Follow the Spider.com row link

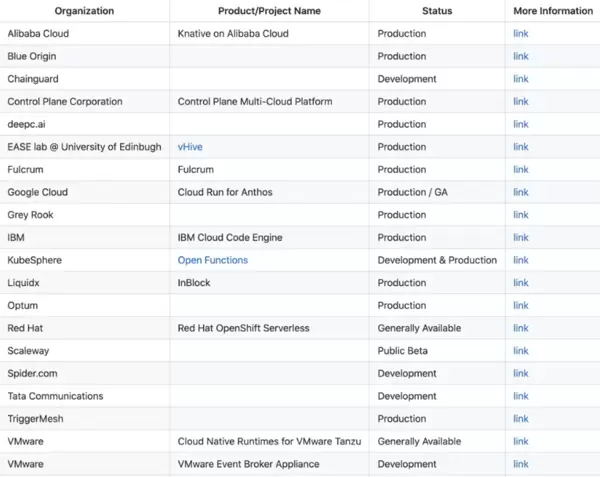coord(520,373)
